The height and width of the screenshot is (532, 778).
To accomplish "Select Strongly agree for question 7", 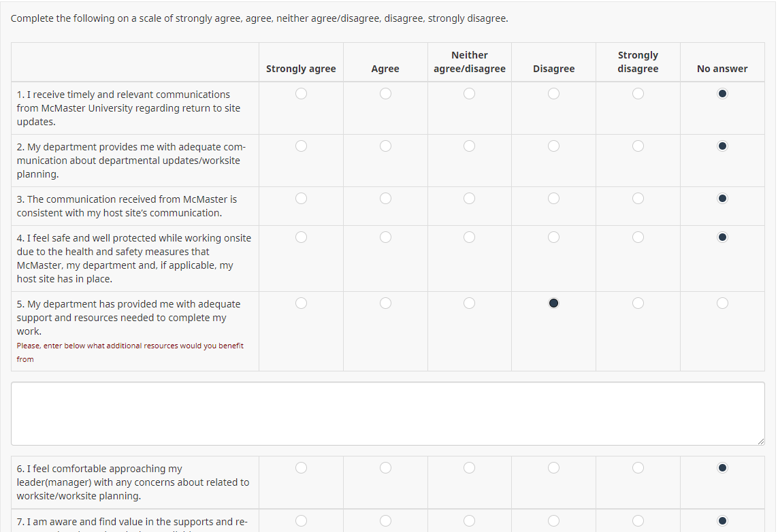I will point(301,521).
